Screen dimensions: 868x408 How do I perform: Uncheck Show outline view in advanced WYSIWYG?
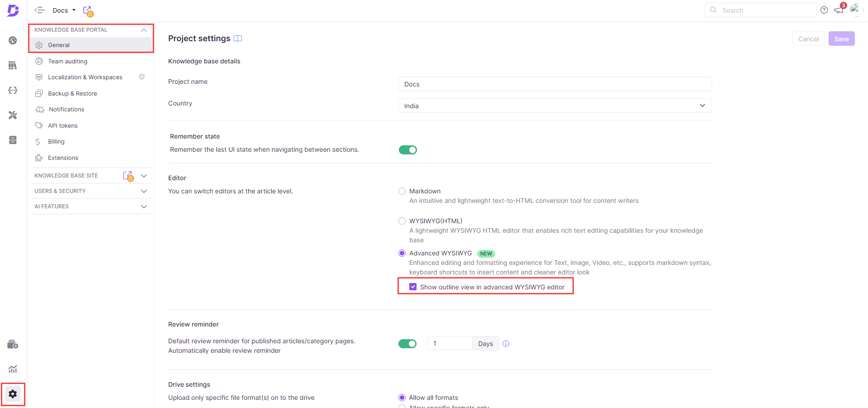pos(413,287)
